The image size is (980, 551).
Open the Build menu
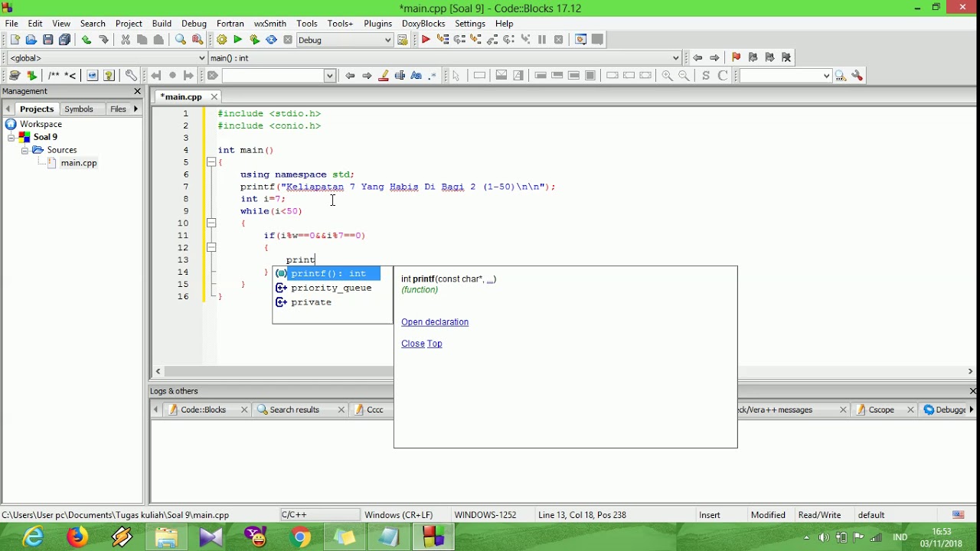click(162, 24)
